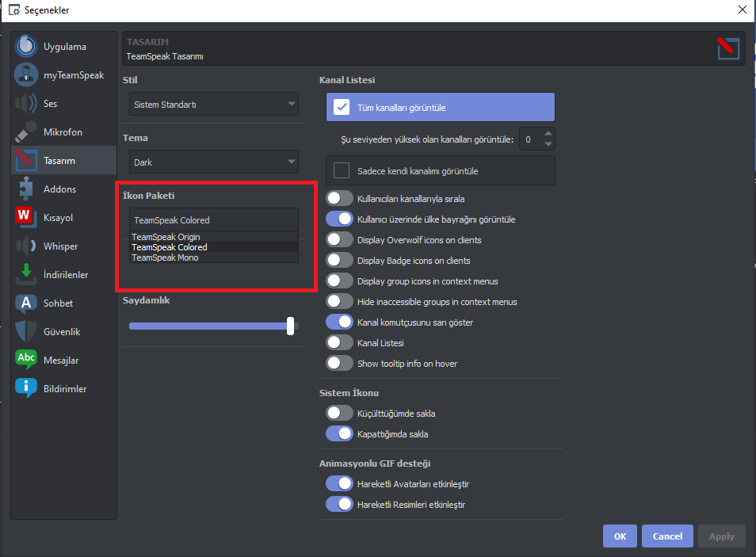Click the OK button
Image resolution: width=756 pixels, height=557 pixels.
pyautogui.click(x=620, y=536)
